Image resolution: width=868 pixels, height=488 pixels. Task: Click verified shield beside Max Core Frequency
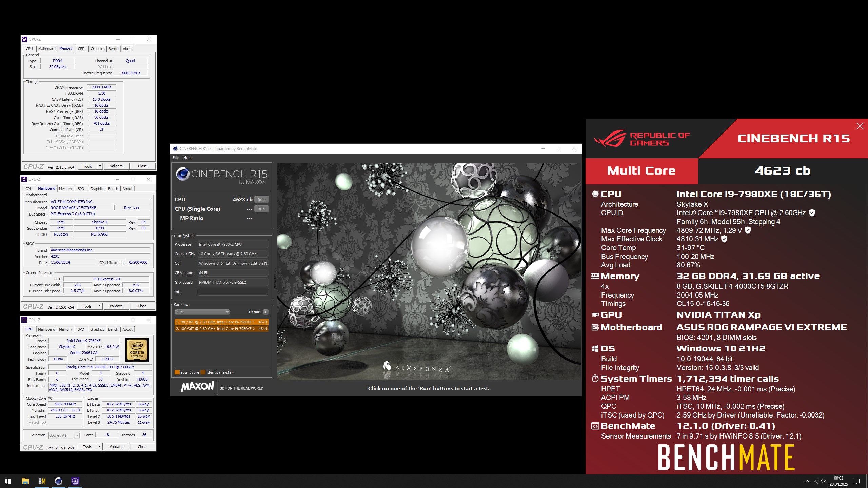[x=748, y=230]
